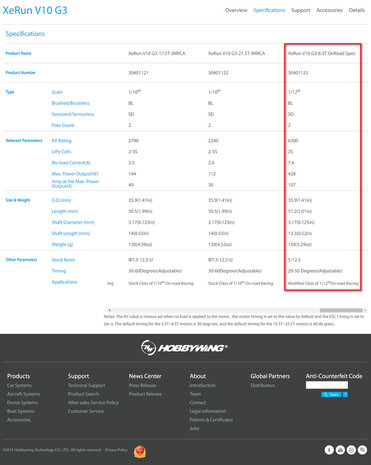Open After-sales Service Policy link
Image resolution: width=371 pixels, height=465 pixels.
(x=93, y=403)
